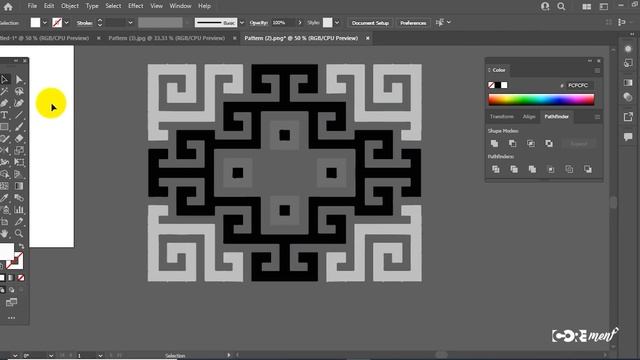Image resolution: width=640 pixels, height=360 pixels.
Task: Select the Pen tool
Action: (4, 103)
